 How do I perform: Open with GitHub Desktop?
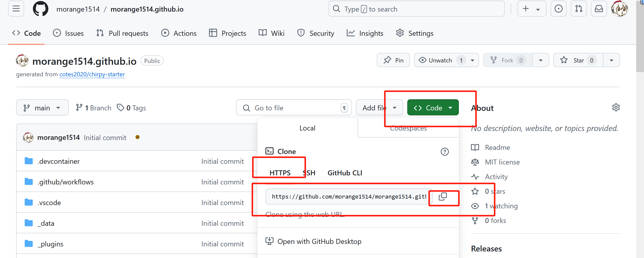pos(313,241)
